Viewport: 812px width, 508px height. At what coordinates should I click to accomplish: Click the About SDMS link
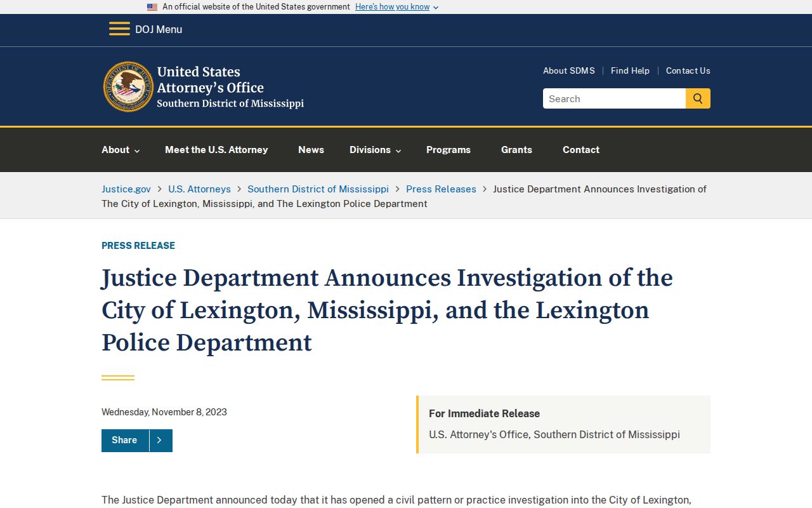(569, 70)
